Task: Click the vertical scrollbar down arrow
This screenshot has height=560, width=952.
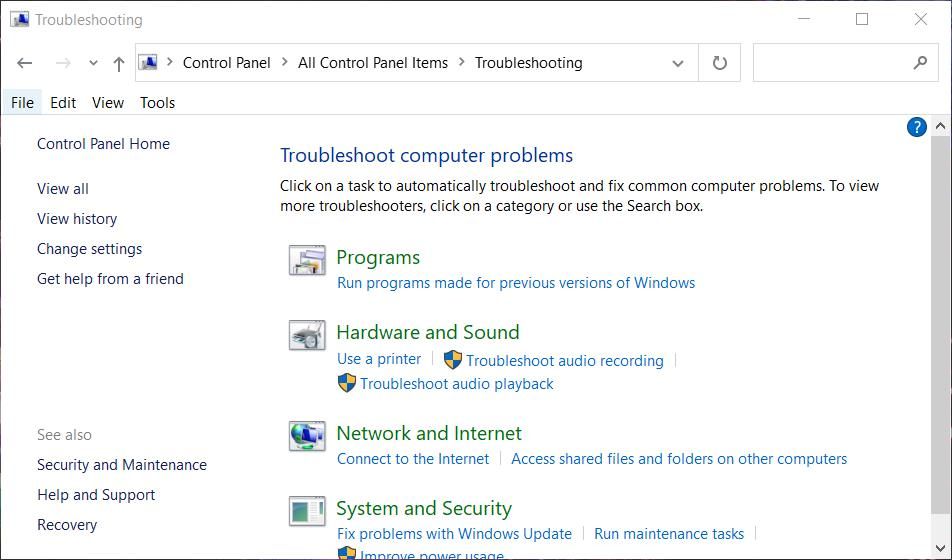Action: pos(940,550)
